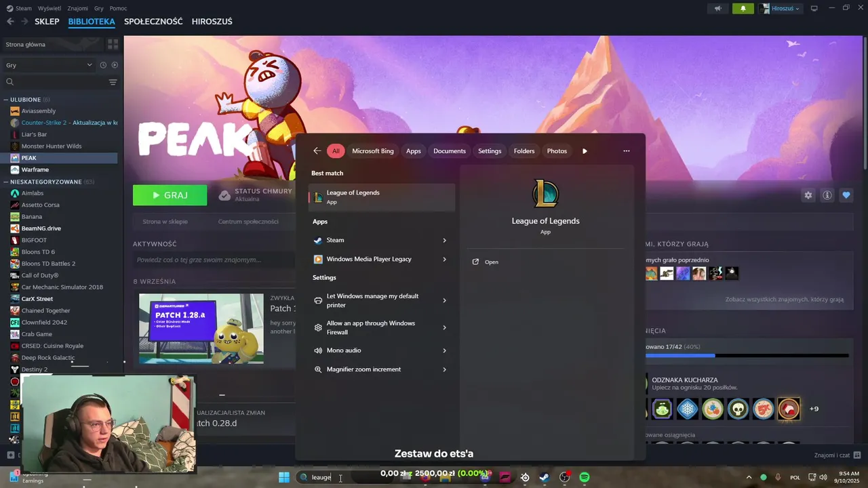The image size is (868, 488).
Task: Select the Photos search filter
Action: [557, 151]
